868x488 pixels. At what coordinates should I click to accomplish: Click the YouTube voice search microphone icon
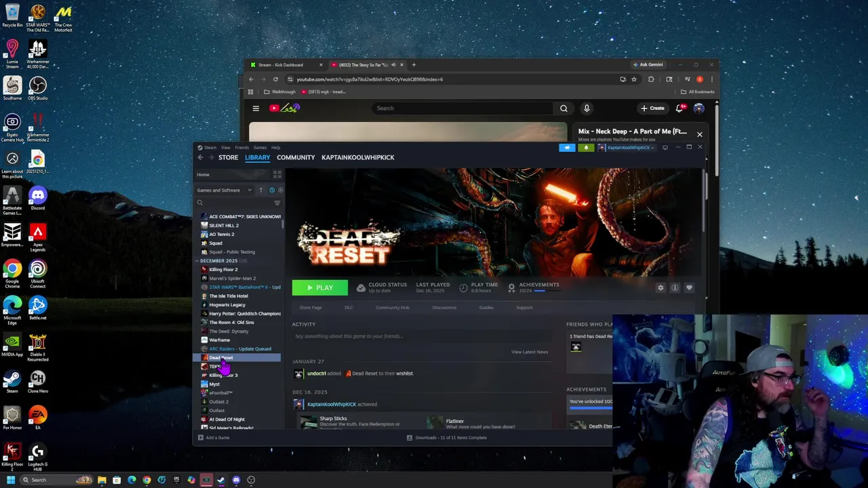click(x=587, y=108)
